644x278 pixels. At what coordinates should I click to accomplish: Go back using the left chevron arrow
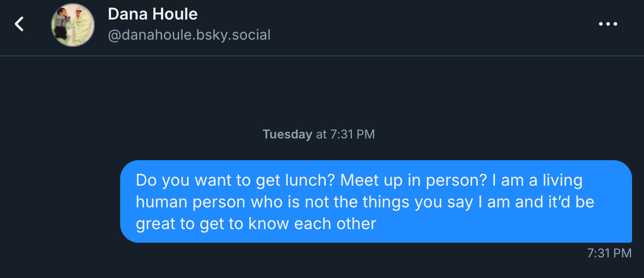[19, 24]
